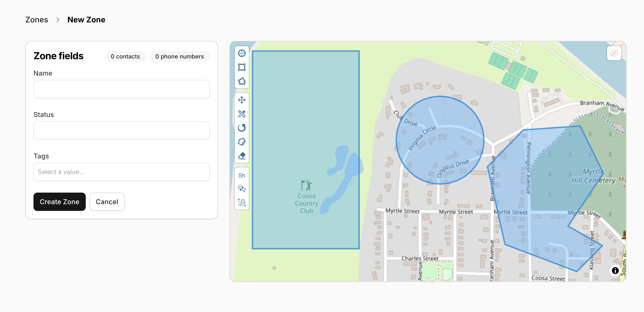Activate the measure tool with ruler and pencil

click(242, 114)
